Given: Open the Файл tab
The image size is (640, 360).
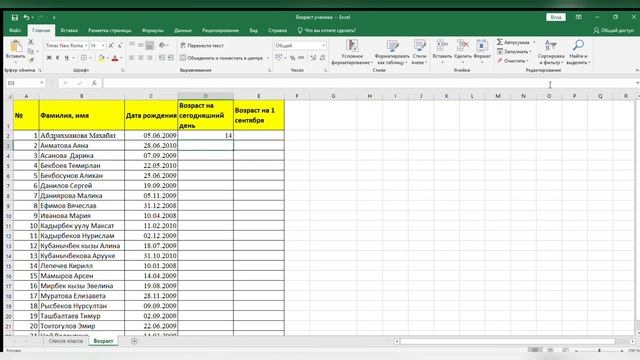Looking at the screenshot, I should coord(15,31).
